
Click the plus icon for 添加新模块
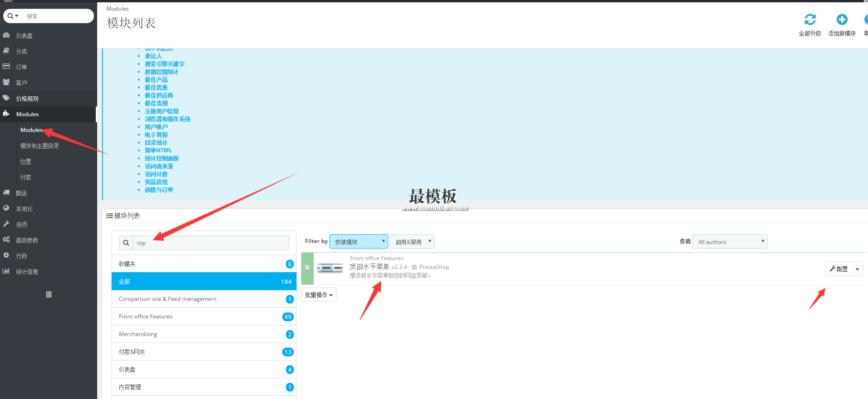[x=842, y=19]
